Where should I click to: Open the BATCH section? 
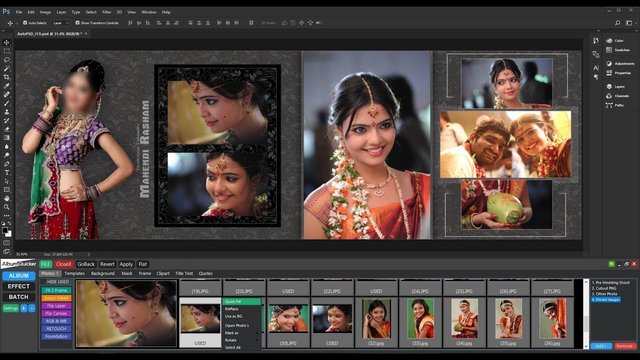point(19,297)
